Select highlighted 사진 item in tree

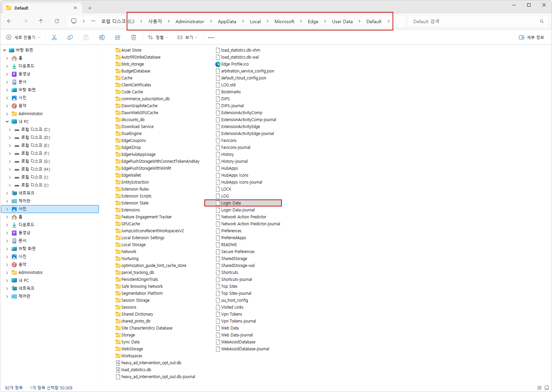coord(50,209)
